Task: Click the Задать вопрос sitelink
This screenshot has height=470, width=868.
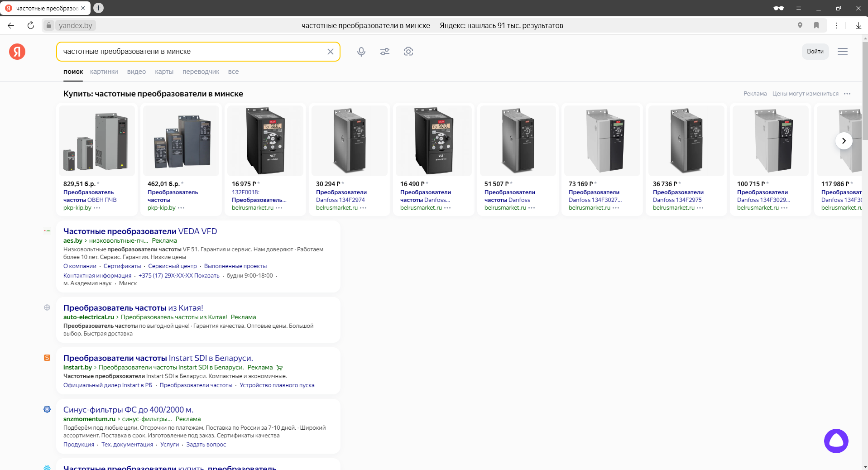Action: pyautogui.click(x=206, y=445)
